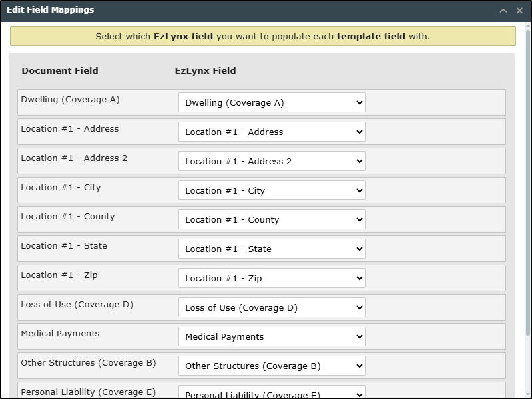Click the scrollbar's down arrow

pyautogui.click(x=527, y=394)
